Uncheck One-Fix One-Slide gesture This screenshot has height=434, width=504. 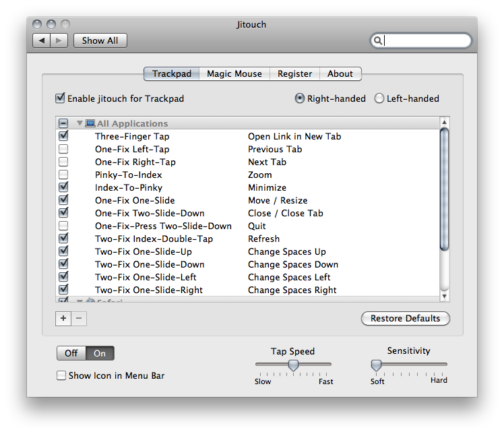click(x=63, y=199)
